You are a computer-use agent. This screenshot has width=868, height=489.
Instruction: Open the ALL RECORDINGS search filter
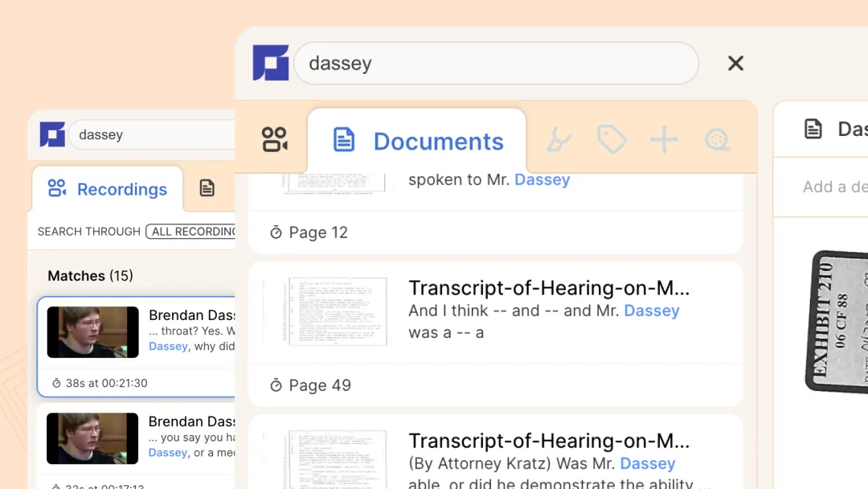191,232
